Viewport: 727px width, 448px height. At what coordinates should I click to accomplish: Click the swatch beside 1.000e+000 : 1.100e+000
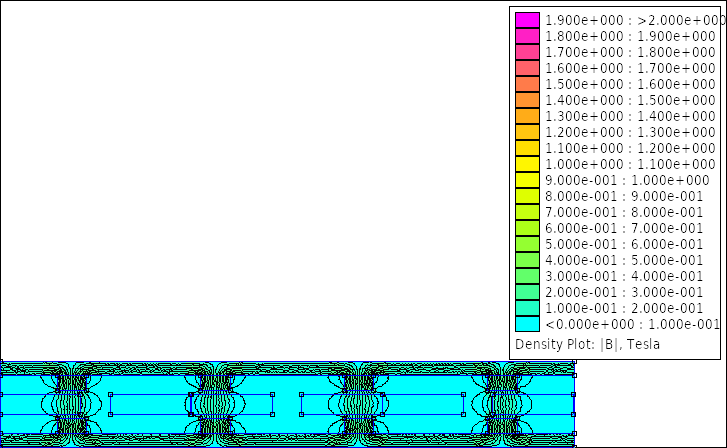click(527, 164)
